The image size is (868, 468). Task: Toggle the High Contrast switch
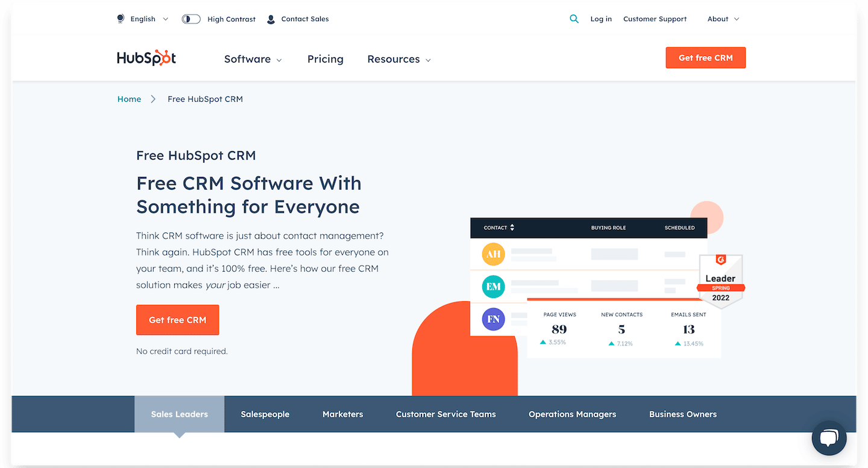tap(190, 19)
